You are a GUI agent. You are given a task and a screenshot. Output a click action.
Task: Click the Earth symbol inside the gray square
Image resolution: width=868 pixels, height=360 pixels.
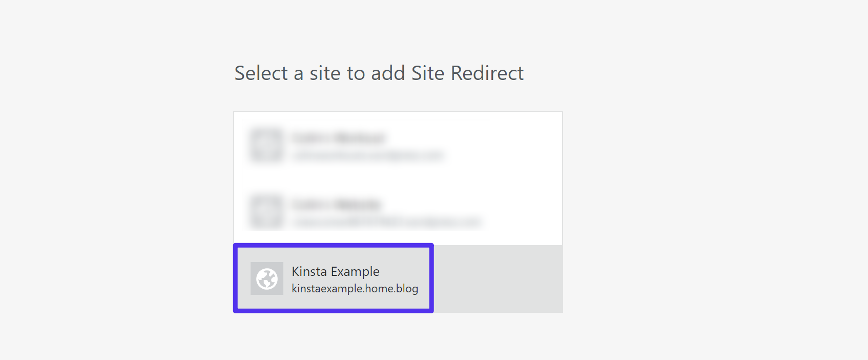pyautogui.click(x=266, y=278)
